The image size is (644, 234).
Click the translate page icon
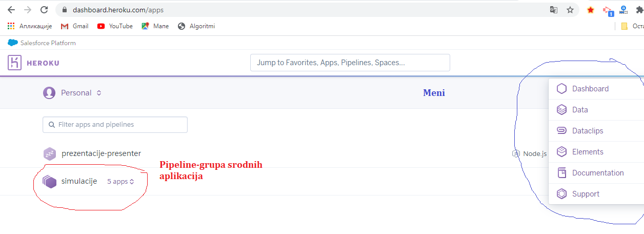[554, 10]
